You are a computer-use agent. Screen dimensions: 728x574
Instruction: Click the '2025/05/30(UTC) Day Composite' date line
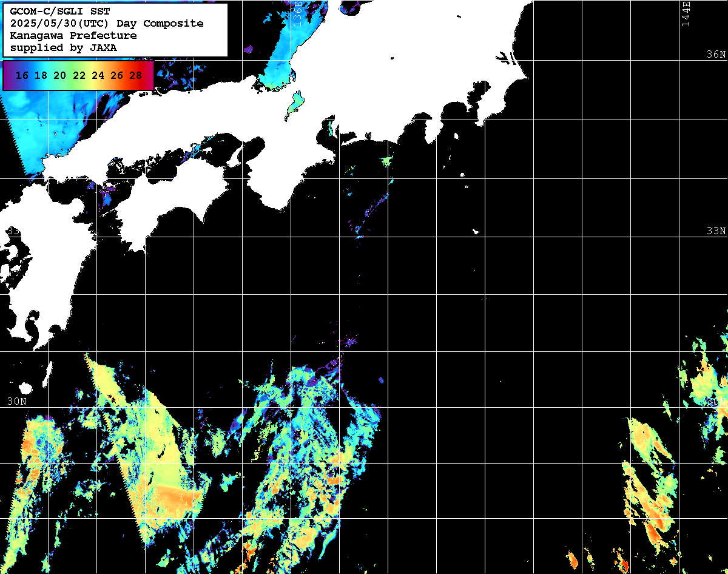pyautogui.click(x=107, y=24)
